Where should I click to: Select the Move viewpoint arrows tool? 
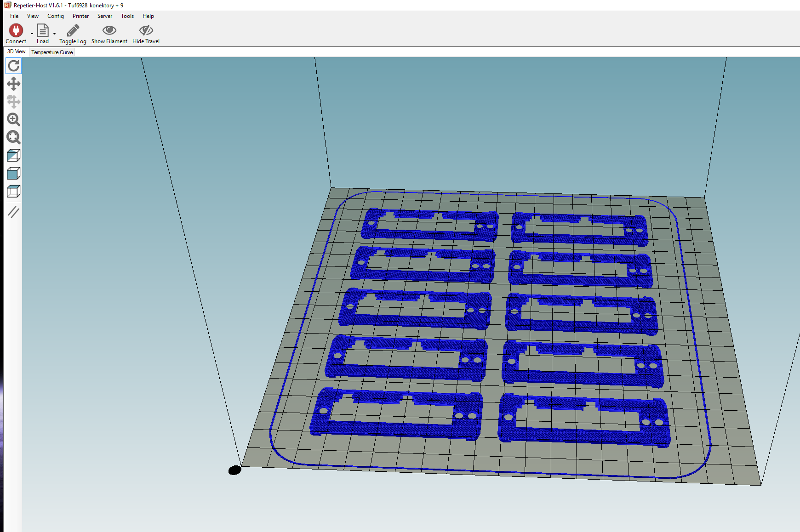coord(14,84)
